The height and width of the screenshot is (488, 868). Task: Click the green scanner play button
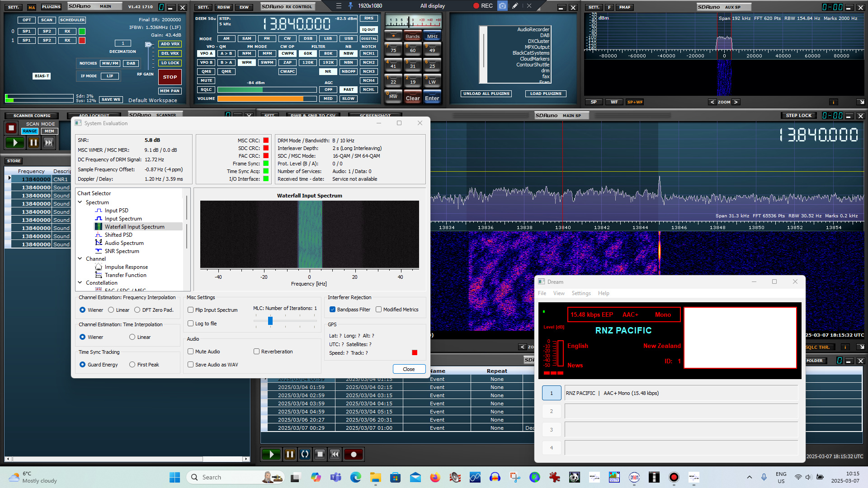point(15,143)
